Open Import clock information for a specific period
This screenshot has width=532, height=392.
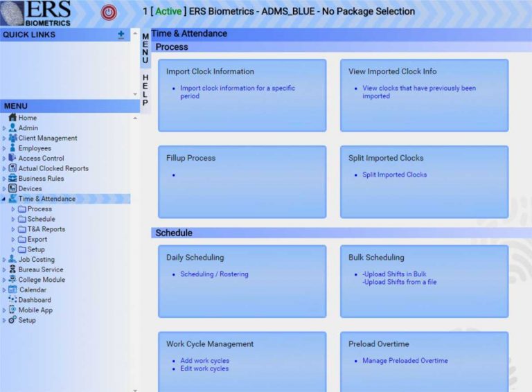[x=238, y=92]
